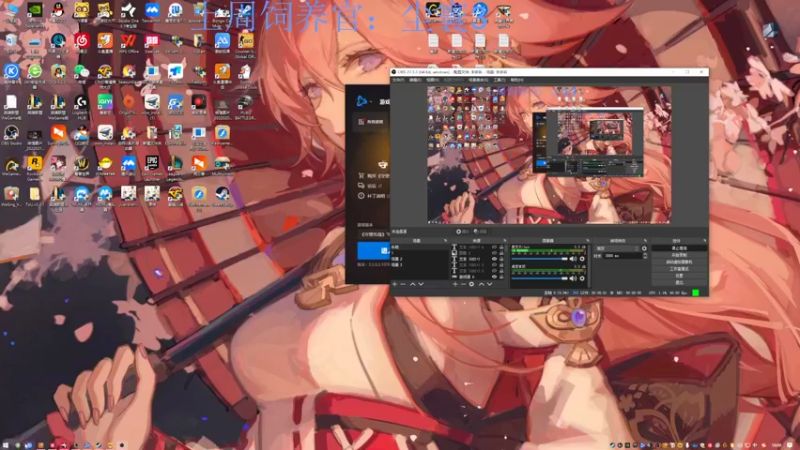Open desktop audio settings gear in mixer
The height and width of the screenshot is (450, 800).
pos(582,259)
